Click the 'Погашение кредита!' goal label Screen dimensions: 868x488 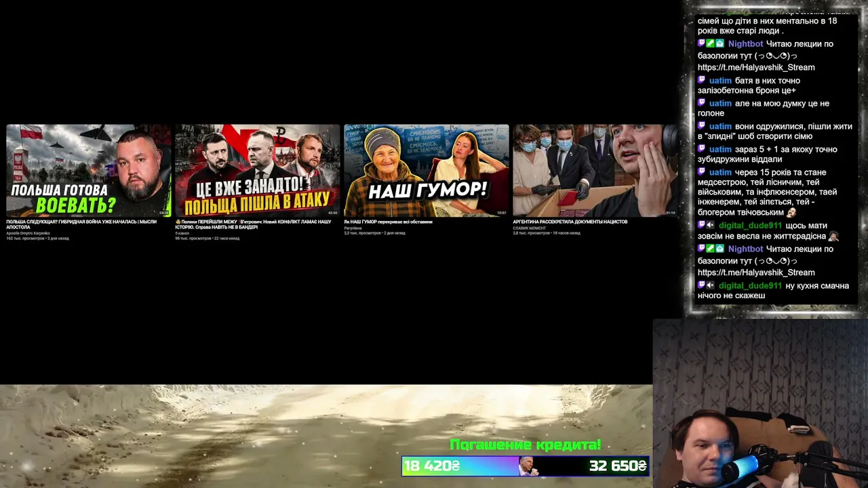point(526,445)
